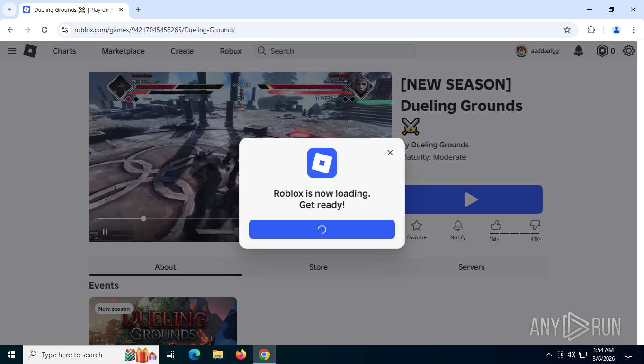This screenshot has width=644, height=364.
Task: Open Chrome profile icon
Action: point(617,30)
